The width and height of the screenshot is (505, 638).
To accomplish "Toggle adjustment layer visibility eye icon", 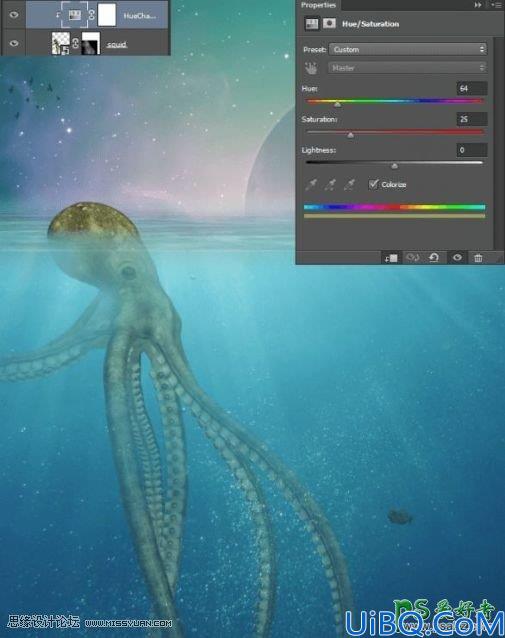I will 457,258.
